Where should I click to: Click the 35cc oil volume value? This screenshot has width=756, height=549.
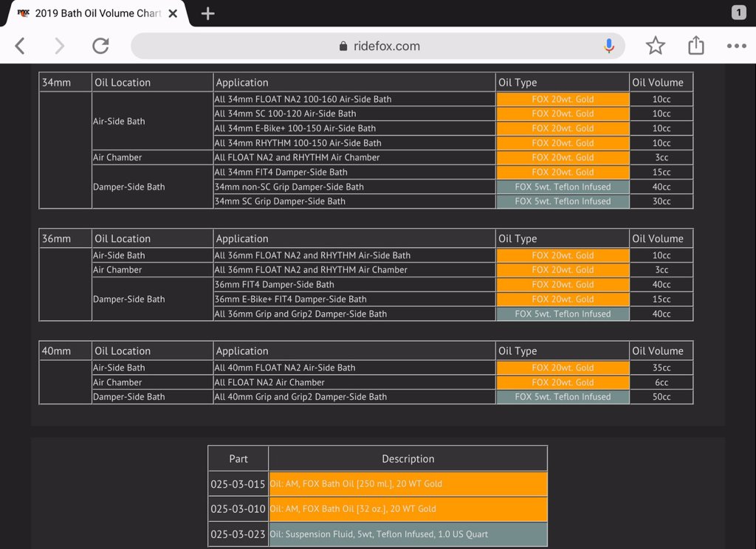(x=661, y=367)
